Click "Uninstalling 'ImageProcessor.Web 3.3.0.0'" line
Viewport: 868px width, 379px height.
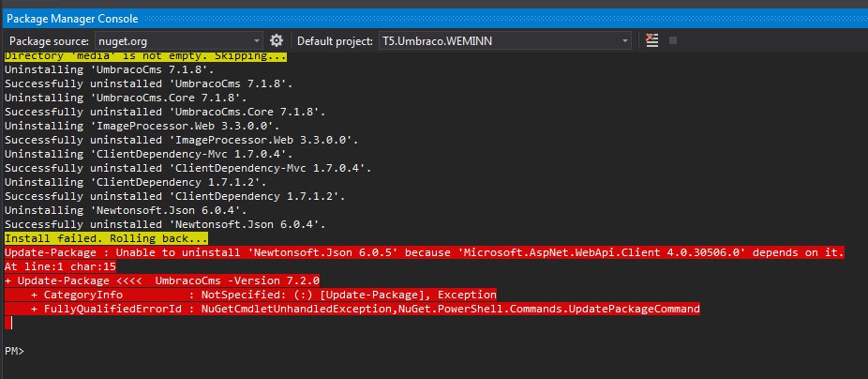click(142, 126)
